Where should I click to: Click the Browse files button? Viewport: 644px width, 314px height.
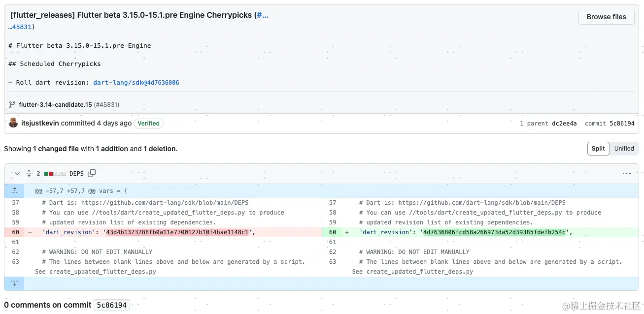[x=606, y=16]
